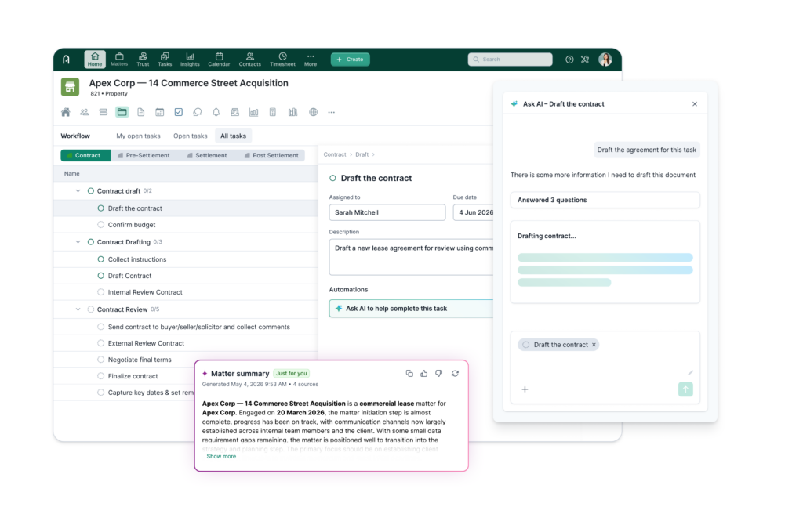Collapse the Contract draft group

(78, 191)
